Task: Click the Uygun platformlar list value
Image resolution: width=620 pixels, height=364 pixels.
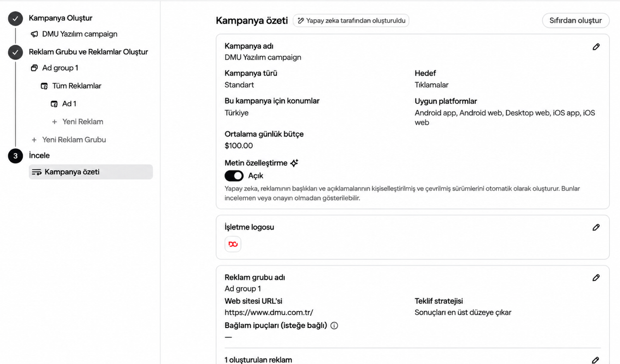Action: click(505, 118)
